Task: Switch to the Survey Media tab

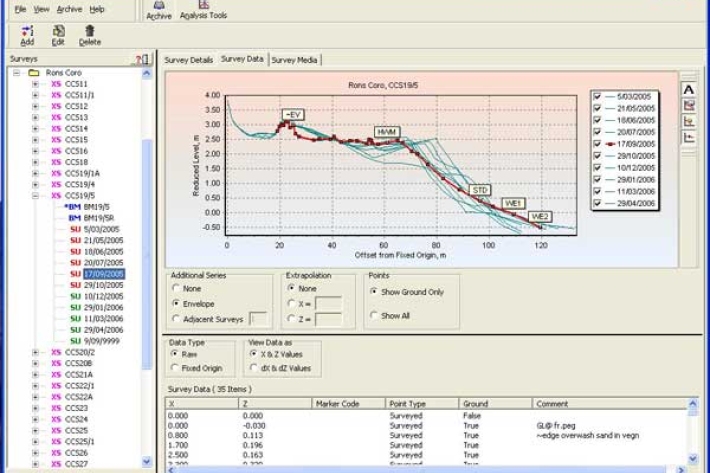Action: pos(295,60)
